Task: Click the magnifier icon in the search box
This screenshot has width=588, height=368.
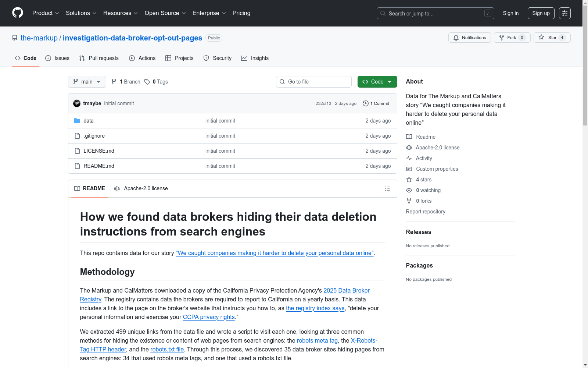Action: click(x=383, y=13)
